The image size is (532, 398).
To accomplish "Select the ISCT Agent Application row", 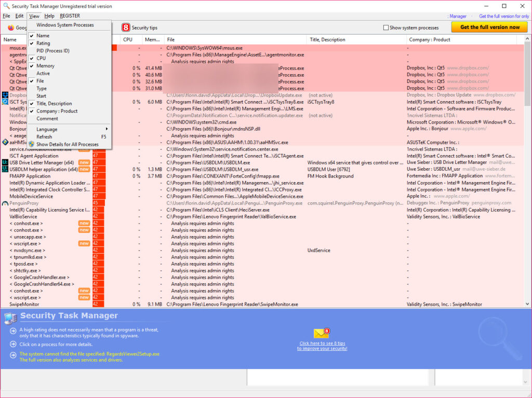I will pos(262,156).
